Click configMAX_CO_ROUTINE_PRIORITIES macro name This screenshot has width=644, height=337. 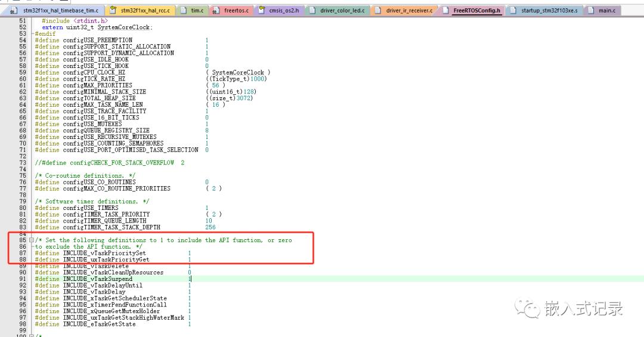pyautogui.click(x=117, y=188)
